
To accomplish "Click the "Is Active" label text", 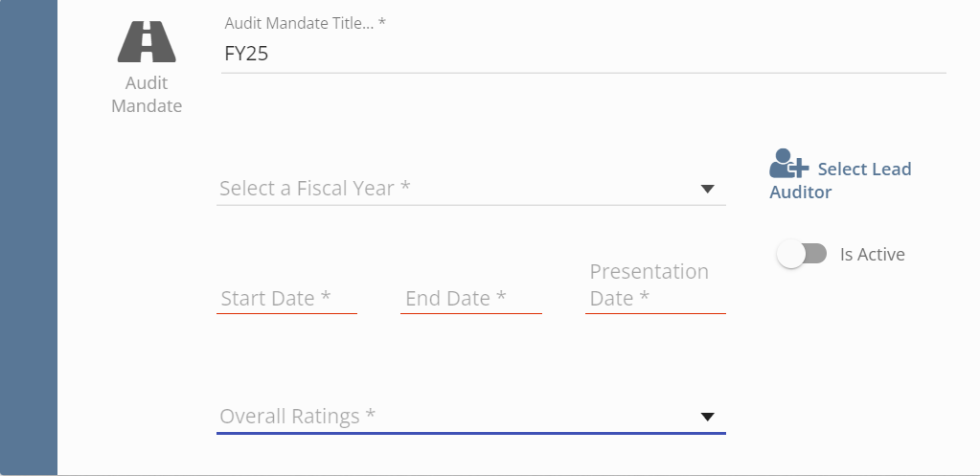I will [x=872, y=255].
